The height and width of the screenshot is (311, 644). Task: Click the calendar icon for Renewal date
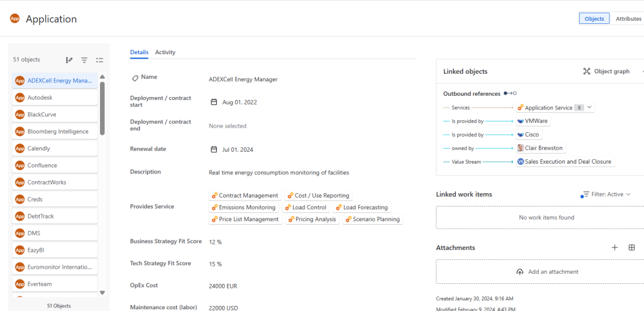click(214, 150)
